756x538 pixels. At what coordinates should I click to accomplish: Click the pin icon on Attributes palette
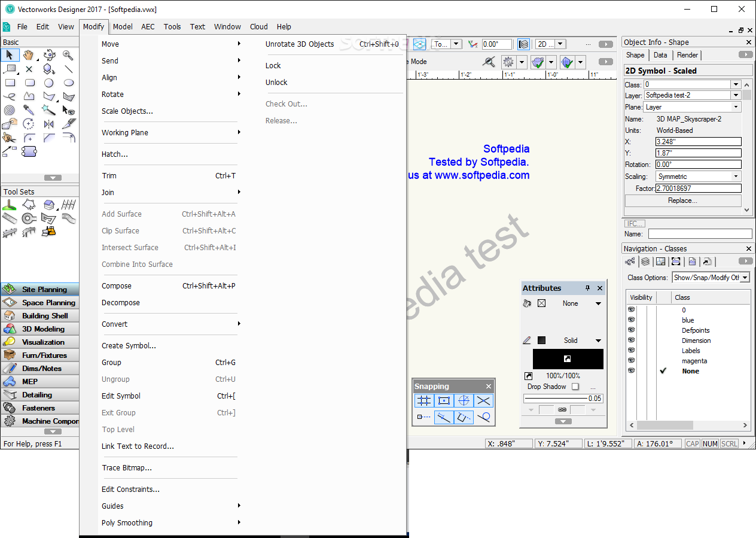587,288
